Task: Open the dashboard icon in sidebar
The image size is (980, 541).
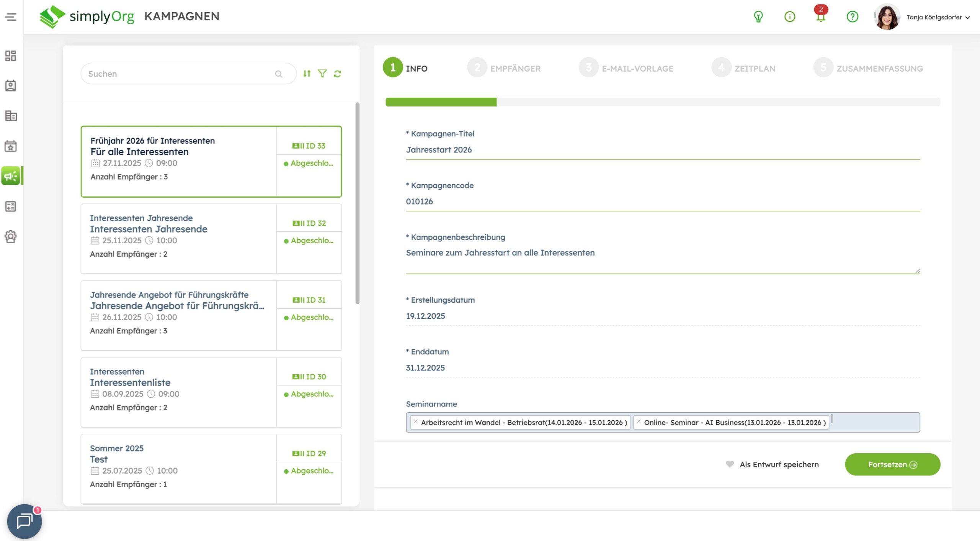Action: [x=11, y=56]
